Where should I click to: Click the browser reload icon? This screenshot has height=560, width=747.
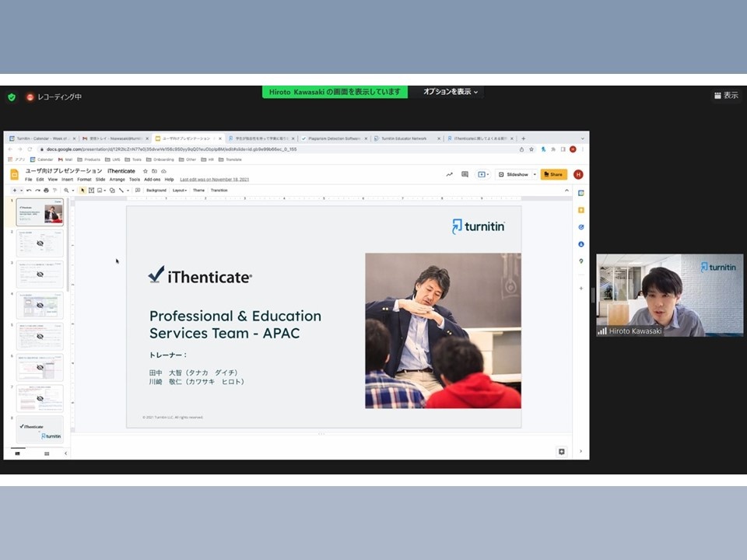(30, 149)
